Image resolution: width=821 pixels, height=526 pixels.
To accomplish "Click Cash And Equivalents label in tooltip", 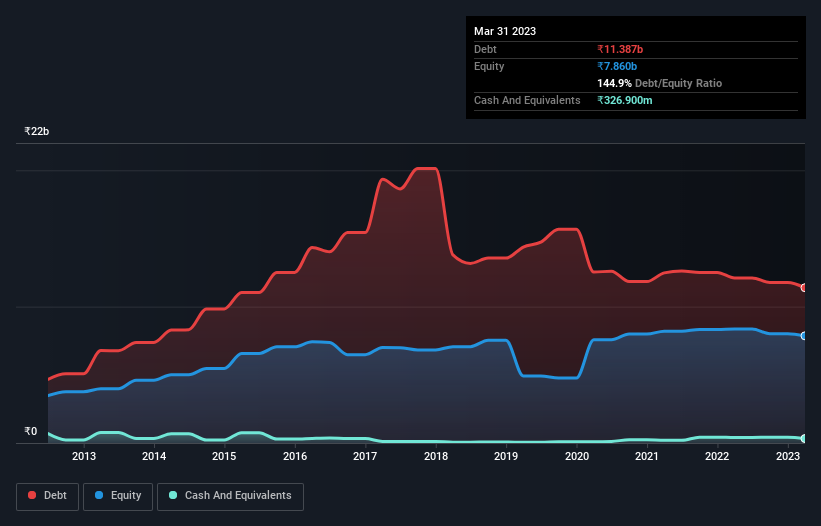I will click(527, 100).
